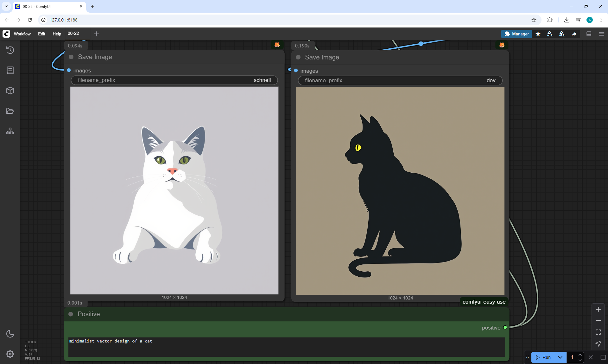The height and width of the screenshot is (364, 608).
Task: Open the model library cube icon
Action: pos(10,91)
